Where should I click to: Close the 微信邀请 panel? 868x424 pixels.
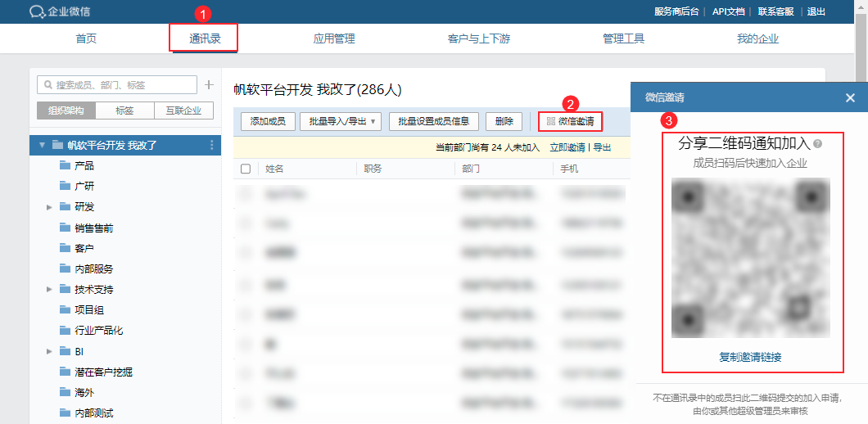tap(850, 98)
